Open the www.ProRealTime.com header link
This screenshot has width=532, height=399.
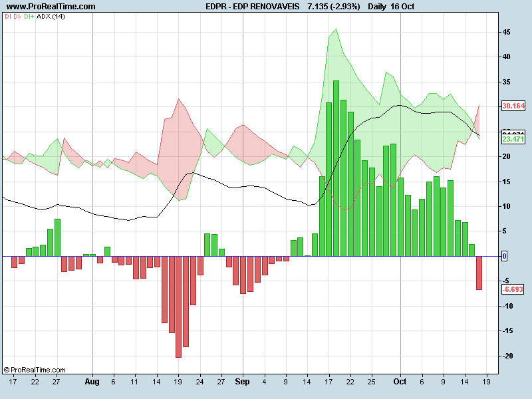51,7
